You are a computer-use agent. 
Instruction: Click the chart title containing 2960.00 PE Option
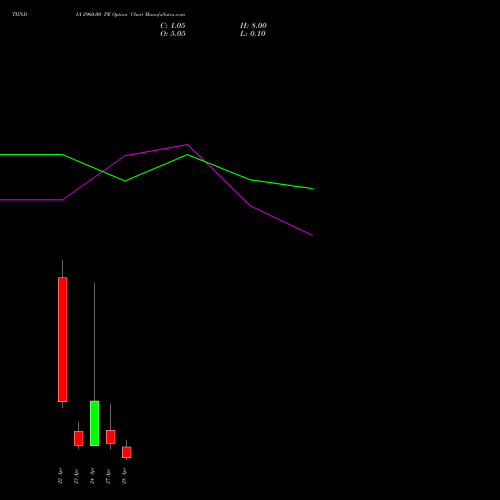tap(130, 15)
